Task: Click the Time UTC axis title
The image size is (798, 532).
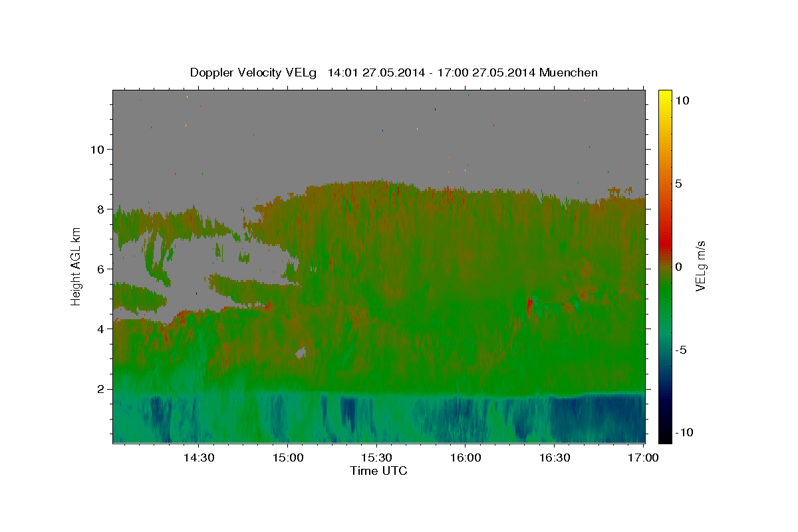Action: pos(378,471)
